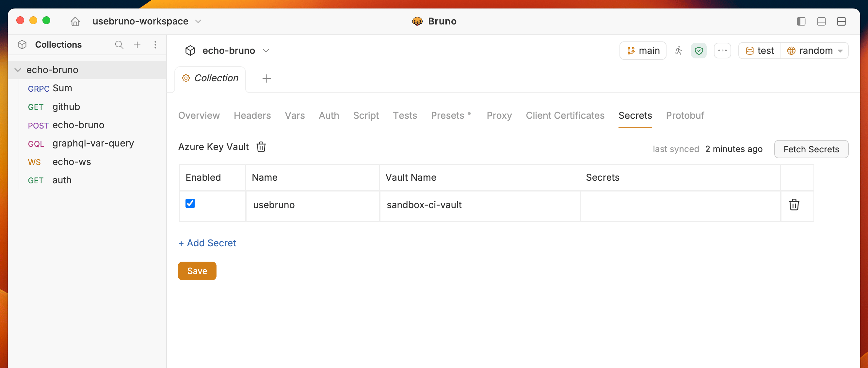Uncheck the usebruno secret Enabled checkbox
The image size is (868, 368).
pos(190,203)
